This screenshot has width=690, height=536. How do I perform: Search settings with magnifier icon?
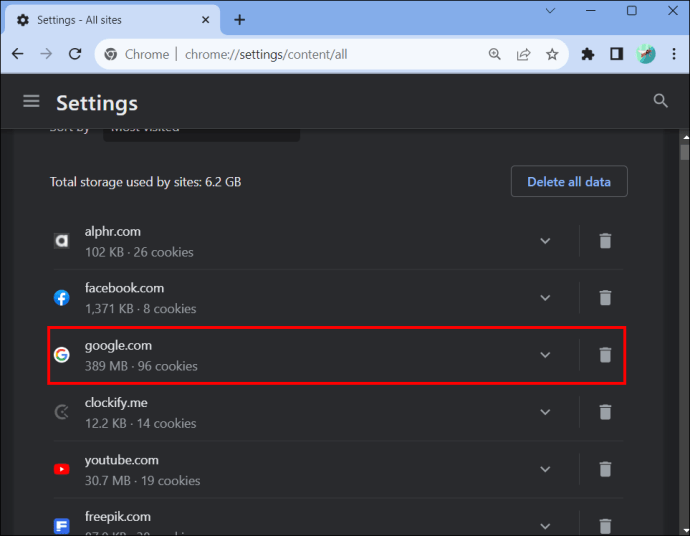tap(660, 101)
